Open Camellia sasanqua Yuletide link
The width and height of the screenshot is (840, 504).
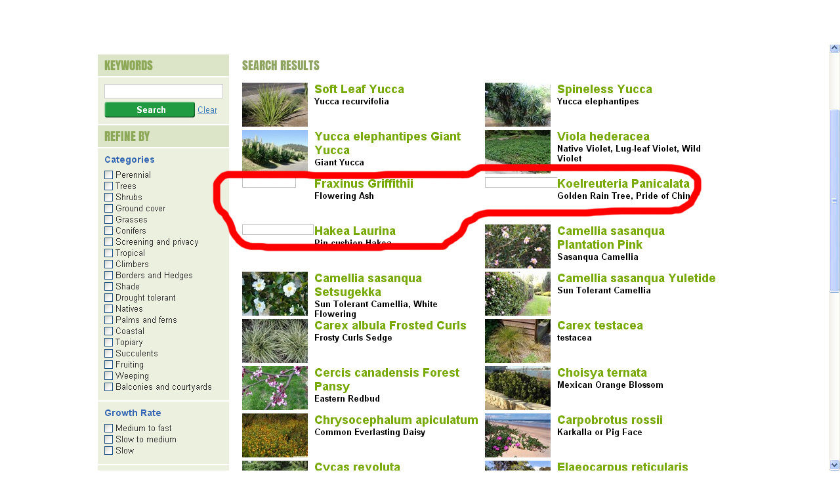coord(637,278)
